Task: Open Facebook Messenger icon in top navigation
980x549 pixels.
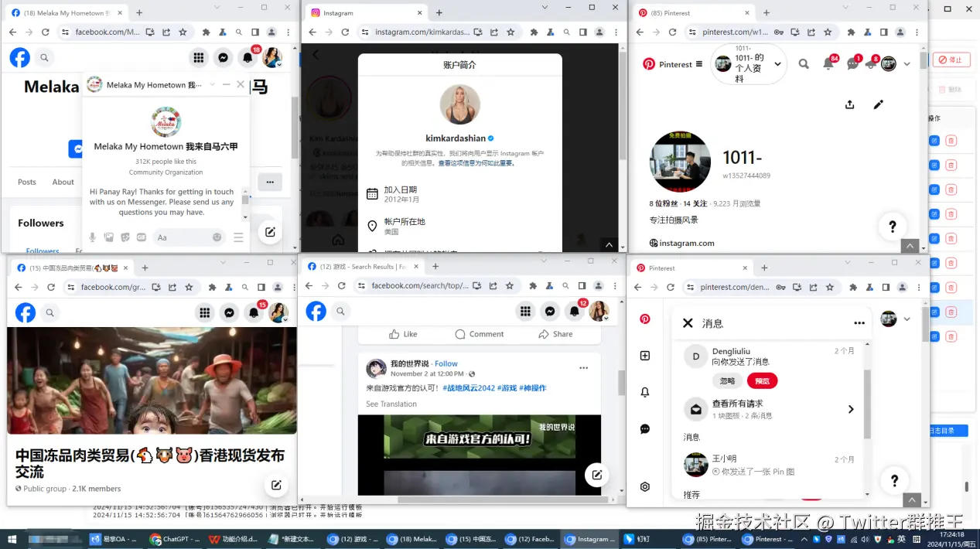Action: click(x=223, y=57)
